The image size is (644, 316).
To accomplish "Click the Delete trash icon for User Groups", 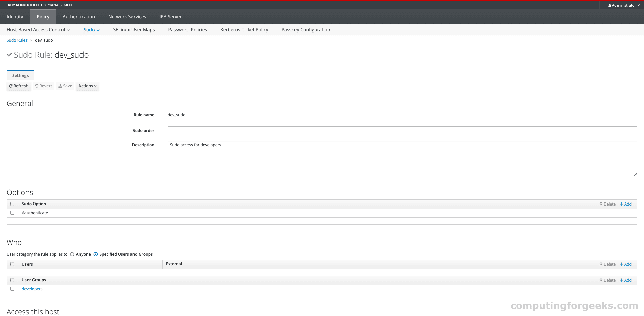I will point(601,280).
